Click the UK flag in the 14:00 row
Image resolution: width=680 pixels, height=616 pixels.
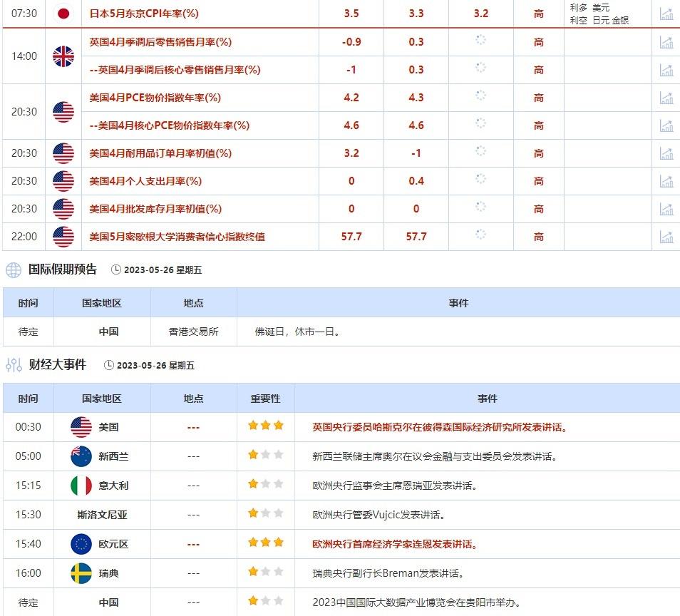pyautogui.click(x=63, y=56)
